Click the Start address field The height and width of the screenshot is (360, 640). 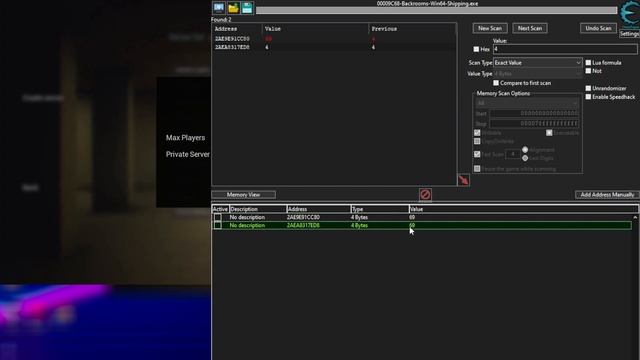click(x=534, y=113)
